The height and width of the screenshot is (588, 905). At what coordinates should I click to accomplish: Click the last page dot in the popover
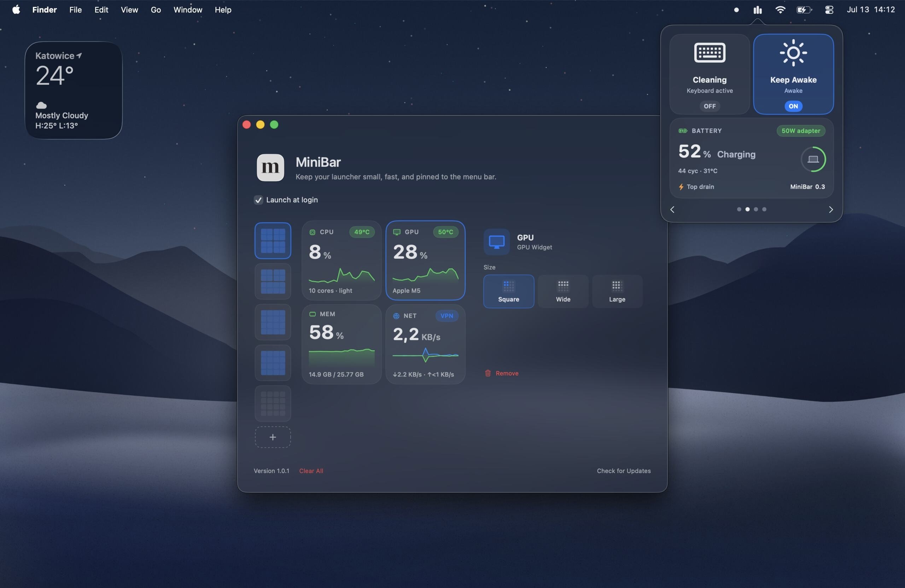coord(764,210)
